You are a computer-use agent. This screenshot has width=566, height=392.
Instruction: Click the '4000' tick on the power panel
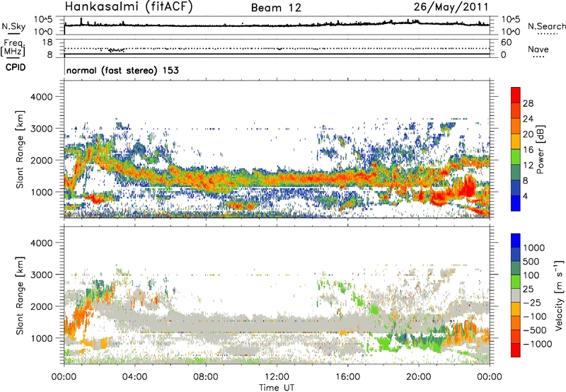point(41,97)
